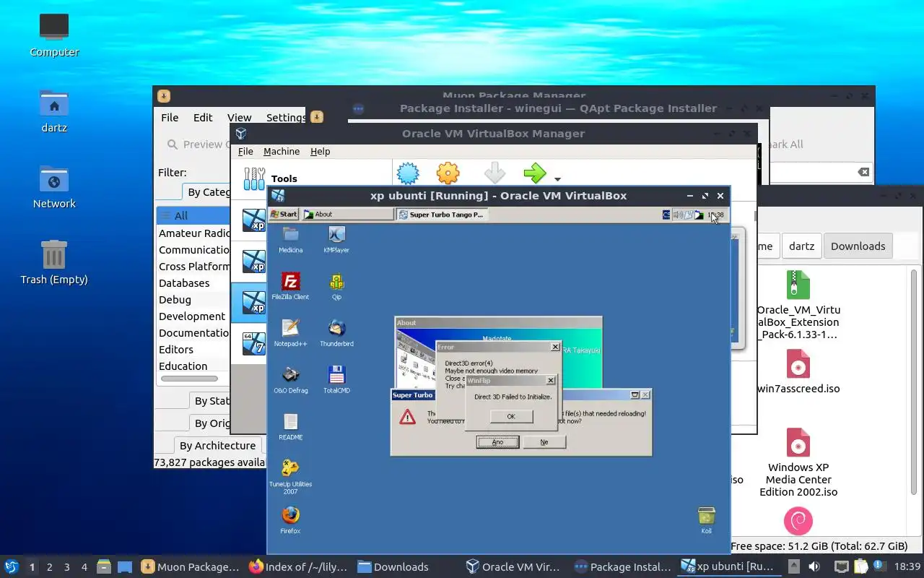Open VirtualBox machine Settings gear icon
The height and width of the screenshot is (578, 924).
pos(448,173)
